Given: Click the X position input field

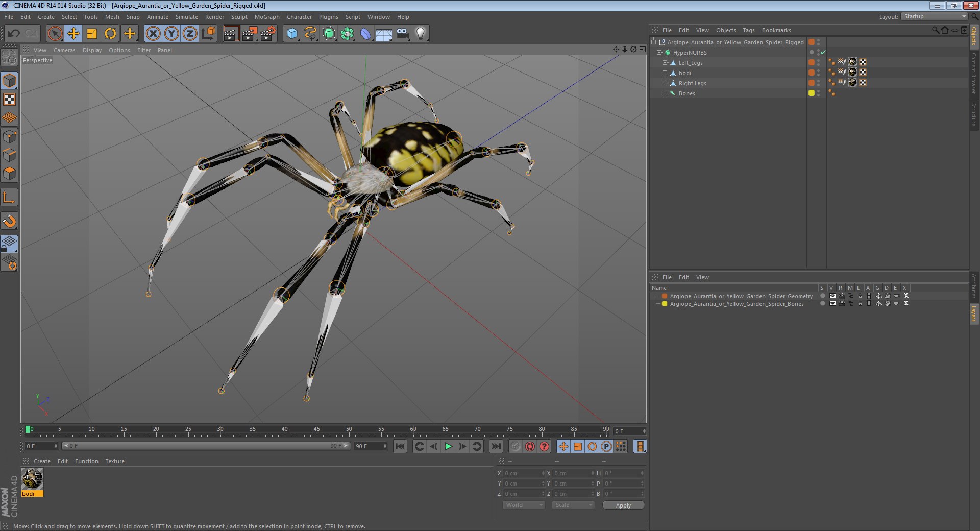Looking at the screenshot, I should (524, 473).
